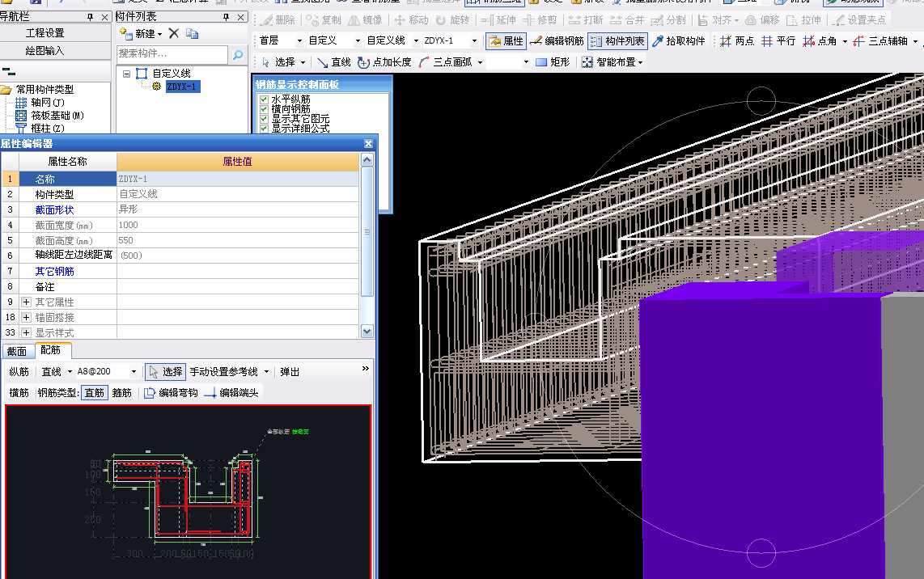Viewport: 924px width, 579px height.
Task: Click the 编辑端头 button
Action: pos(231,392)
